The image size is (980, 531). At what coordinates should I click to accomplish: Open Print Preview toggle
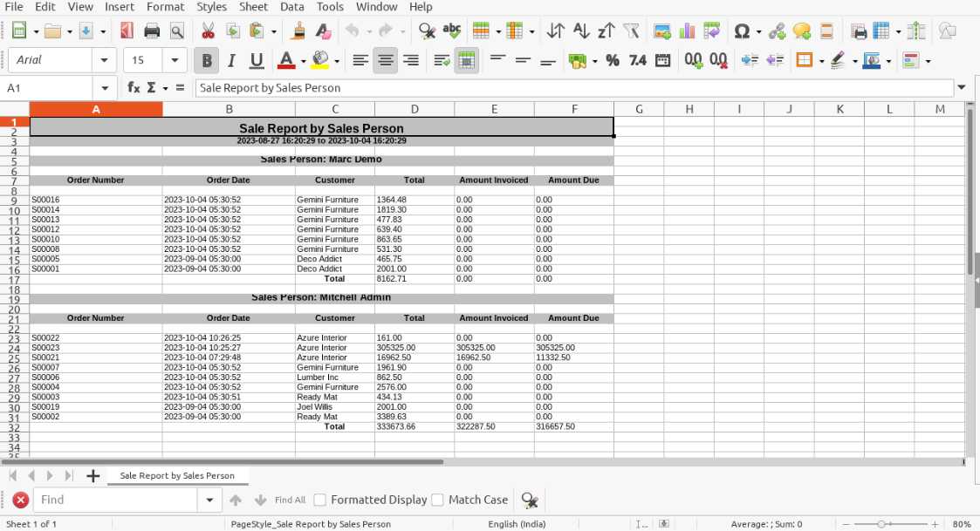coord(177,31)
